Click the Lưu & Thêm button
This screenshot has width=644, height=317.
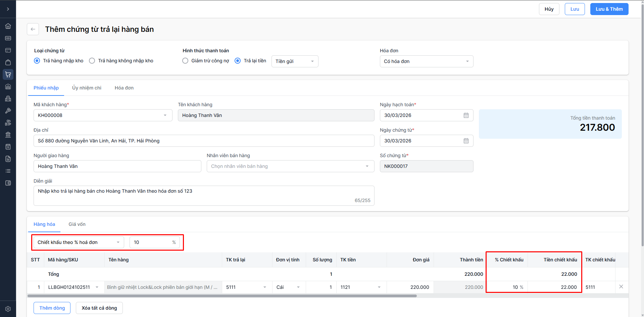[609, 9]
